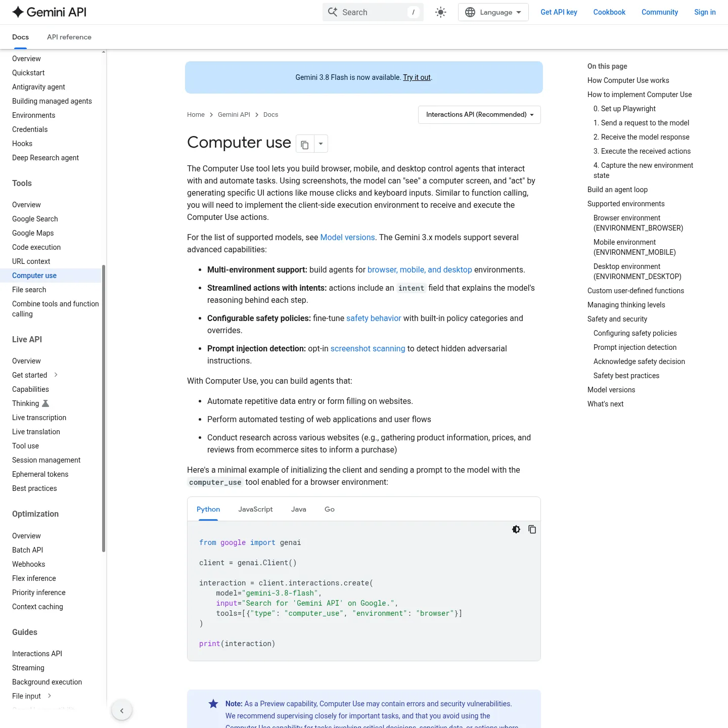
Task: Copy the Python code sample
Action: click(x=532, y=529)
